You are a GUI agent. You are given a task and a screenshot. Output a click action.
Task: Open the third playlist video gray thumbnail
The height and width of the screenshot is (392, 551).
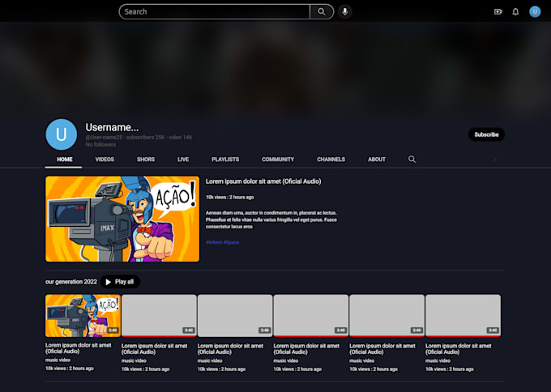point(235,315)
